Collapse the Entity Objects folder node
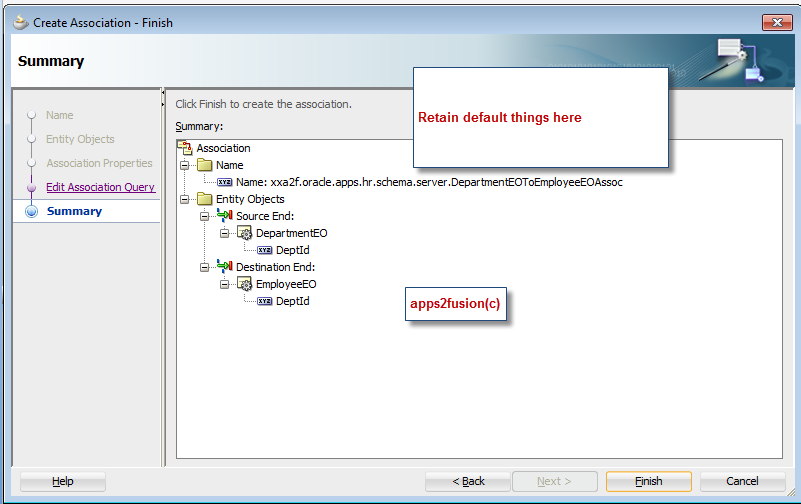801x504 pixels. (184, 199)
